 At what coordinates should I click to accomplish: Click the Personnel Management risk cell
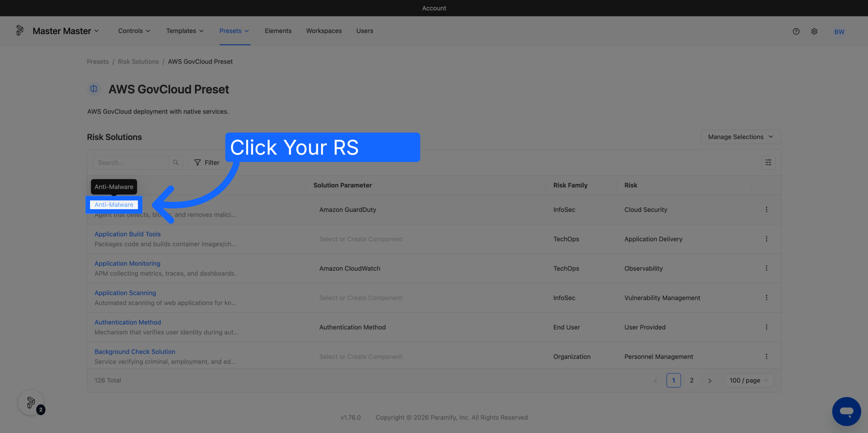click(x=659, y=357)
